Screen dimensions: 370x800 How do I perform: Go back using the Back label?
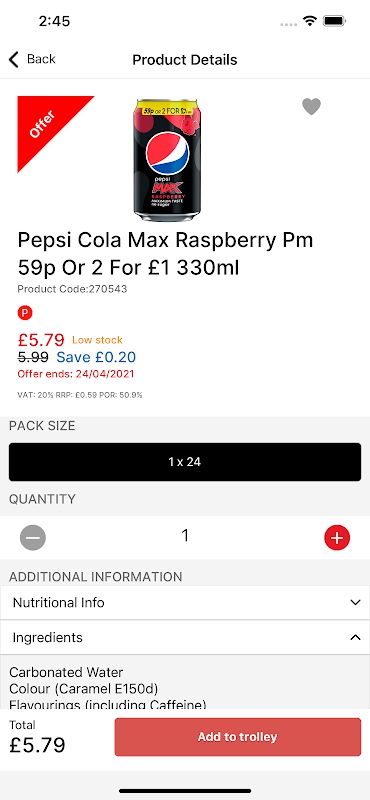pyautogui.click(x=41, y=59)
